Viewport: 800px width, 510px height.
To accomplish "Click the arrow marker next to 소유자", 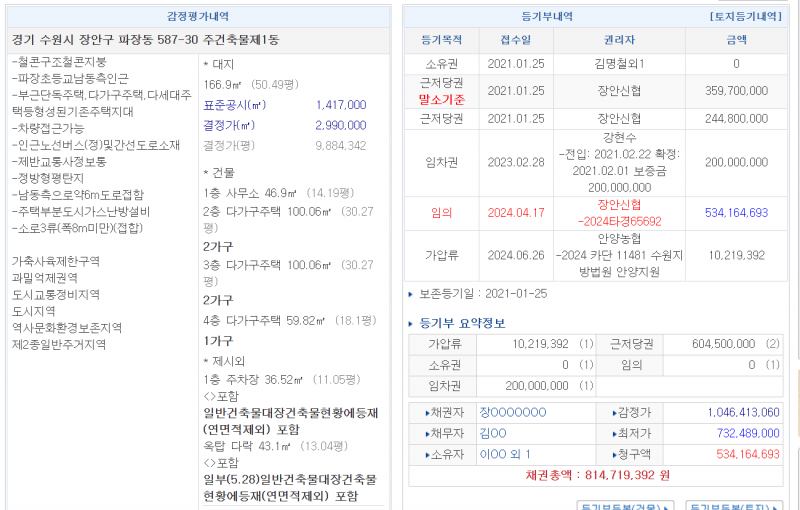I will pos(427,454).
